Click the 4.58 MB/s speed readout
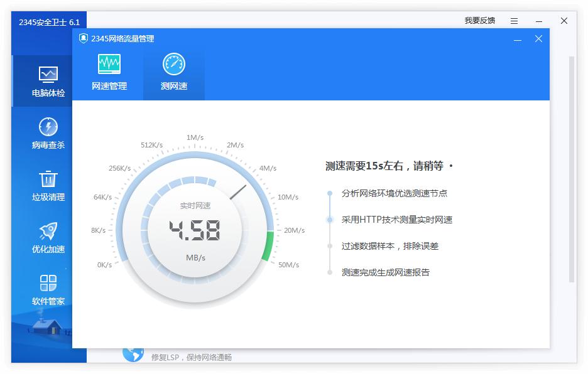 [197, 230]
